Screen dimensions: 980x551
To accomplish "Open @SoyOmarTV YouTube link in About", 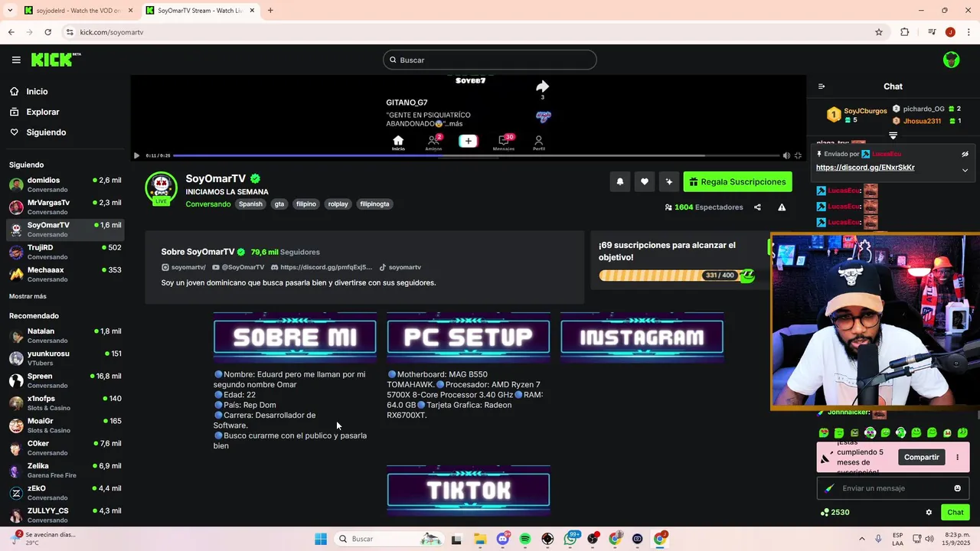I will coord(238,267).
